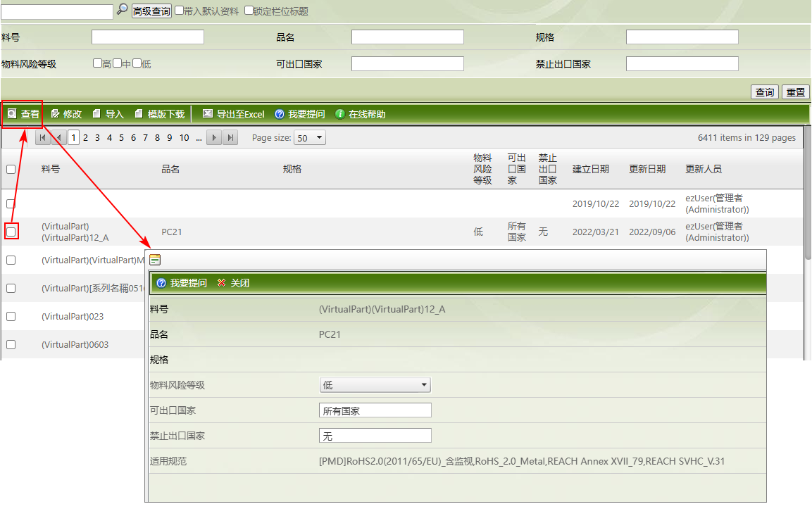The height and width of the screenshot is (516, 812).
Task: Focus the quick search box beside the magnifier
Action: (x=57, y=11)
